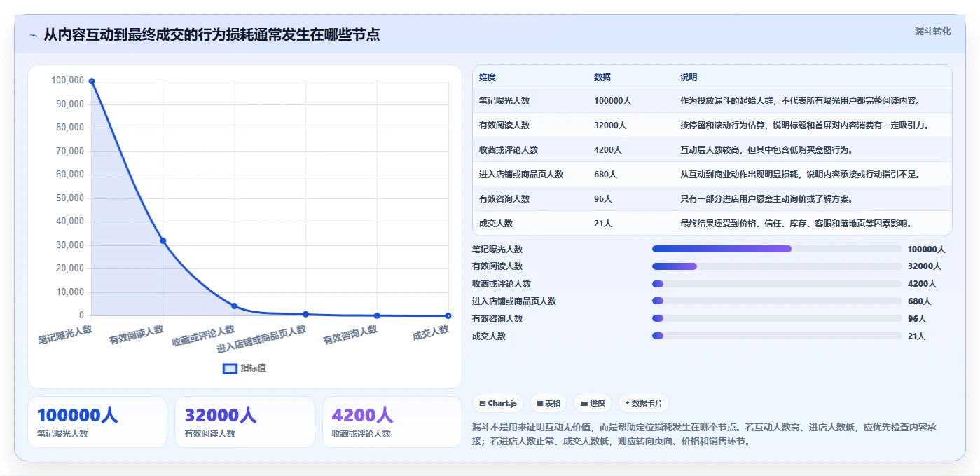Click 成交人数 in the table's 维度 column
The height and width of the screenshot is (476, 980).
point(496,224)
